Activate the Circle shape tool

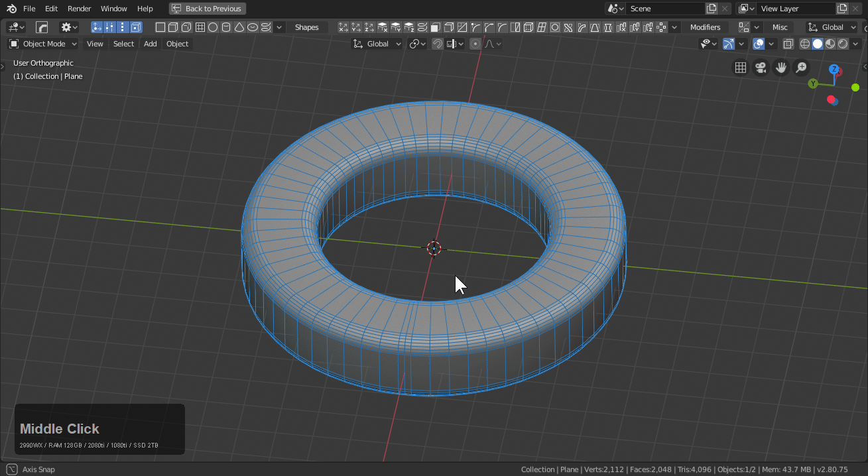click(x=212, y=27)
